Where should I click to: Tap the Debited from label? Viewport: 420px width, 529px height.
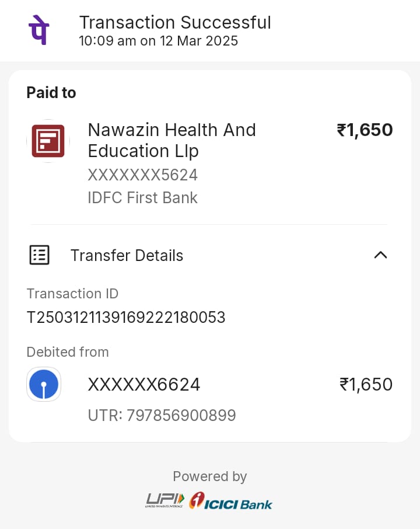[x=68, y=352]
